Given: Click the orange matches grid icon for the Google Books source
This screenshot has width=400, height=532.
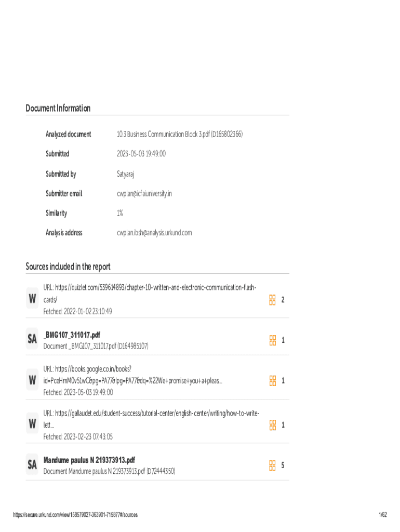Looking at the screenshot, I should click(x=272, y=380).
